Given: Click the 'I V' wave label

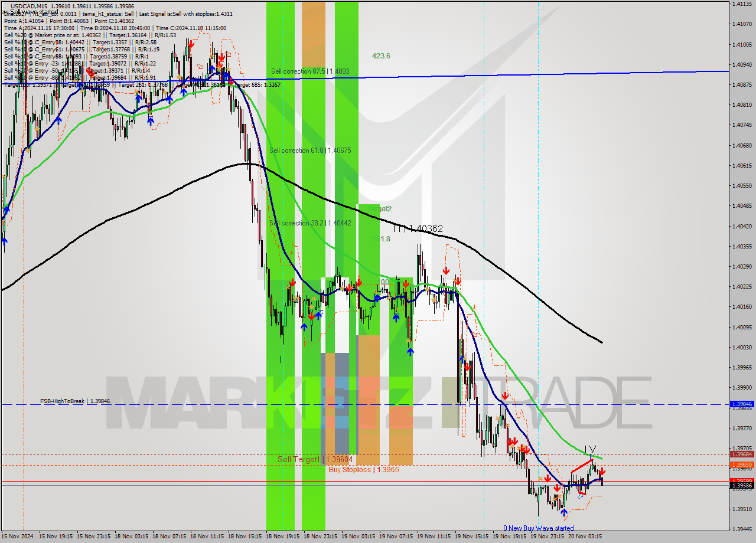Looking at the screenshot, I should click(590, 449).
